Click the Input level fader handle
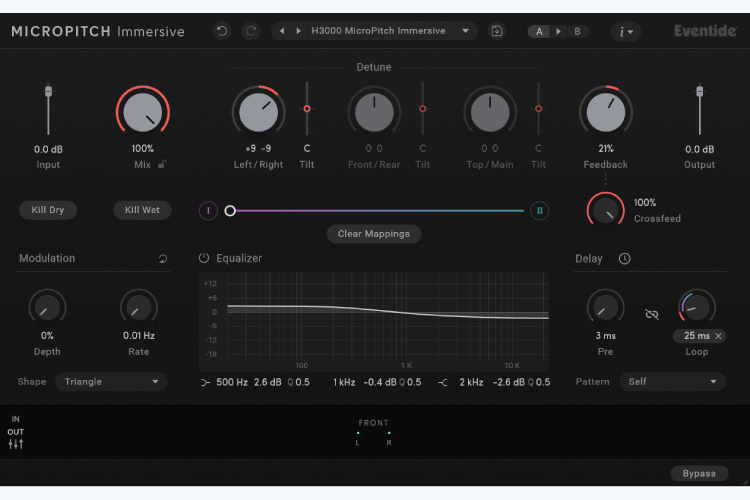Viewport: 750px width, 500px height. 48,90
